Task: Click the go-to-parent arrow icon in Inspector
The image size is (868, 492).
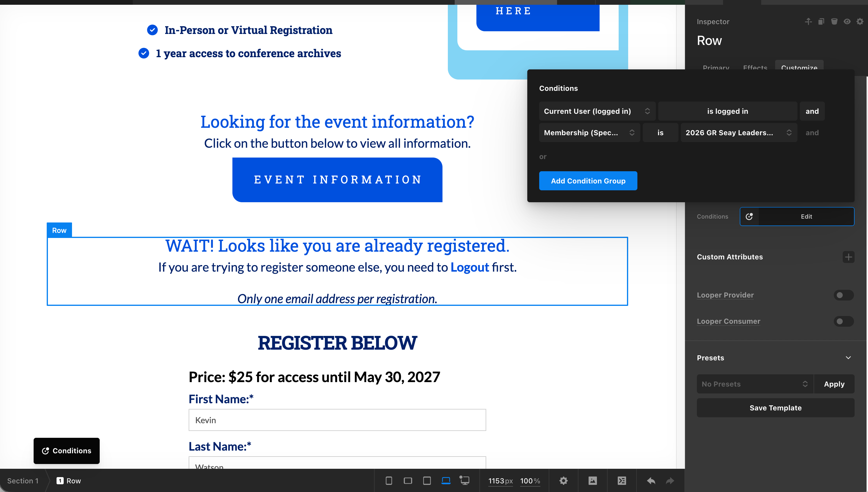Action: [808, 22]
